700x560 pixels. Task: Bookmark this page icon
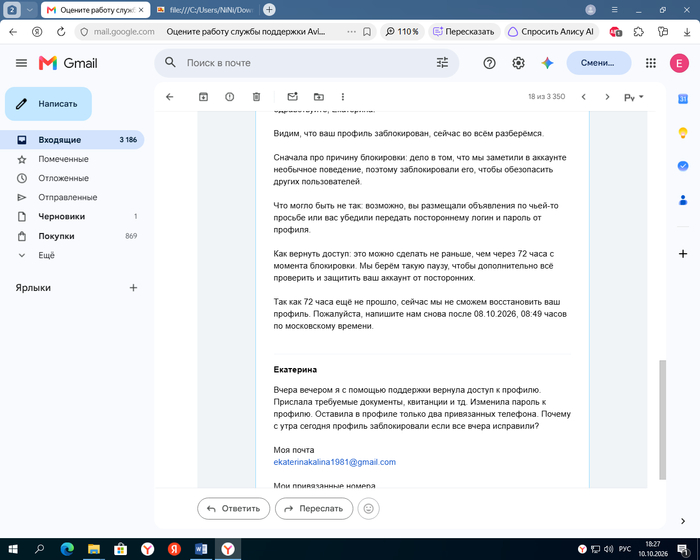tap(367, 32)
